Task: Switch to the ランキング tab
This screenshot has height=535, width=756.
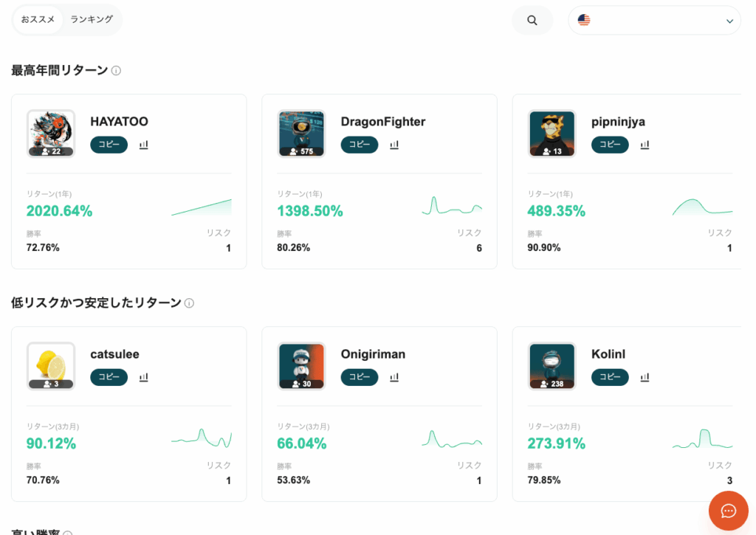Action: point(92,20)
